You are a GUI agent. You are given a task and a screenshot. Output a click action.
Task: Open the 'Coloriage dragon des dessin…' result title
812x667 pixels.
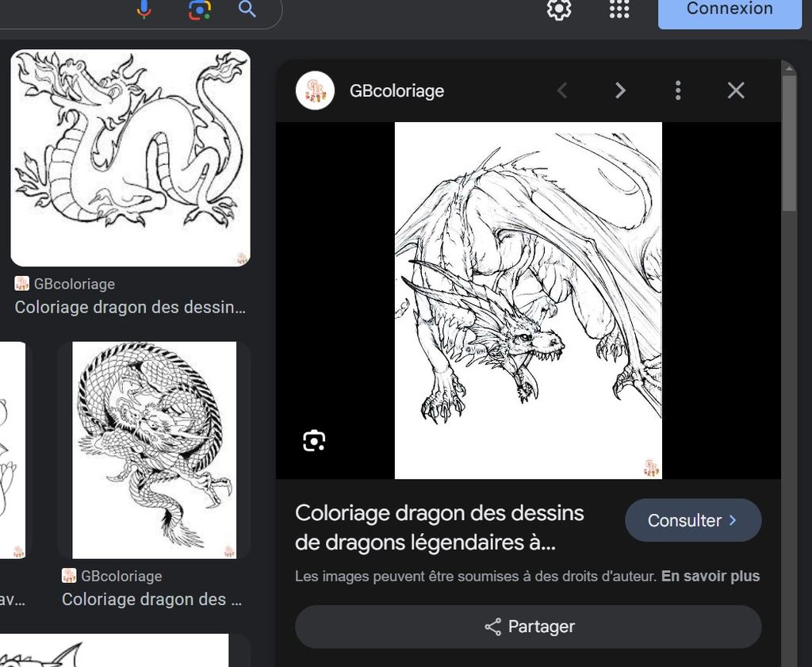pos(130,307)
